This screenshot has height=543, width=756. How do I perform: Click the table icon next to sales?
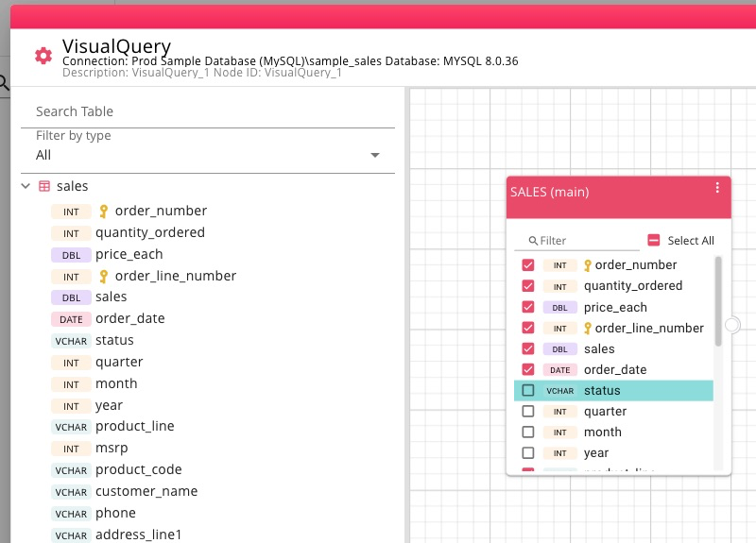(44, 186)
